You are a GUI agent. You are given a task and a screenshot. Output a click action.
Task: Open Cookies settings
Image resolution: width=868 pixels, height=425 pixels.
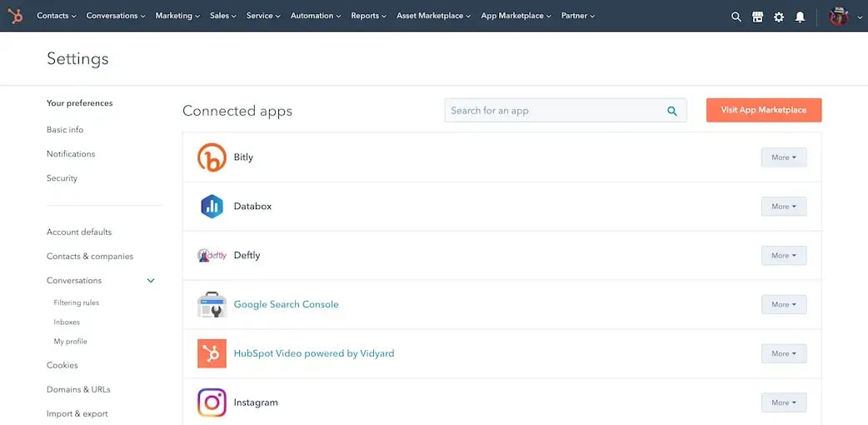pos(62,366)
